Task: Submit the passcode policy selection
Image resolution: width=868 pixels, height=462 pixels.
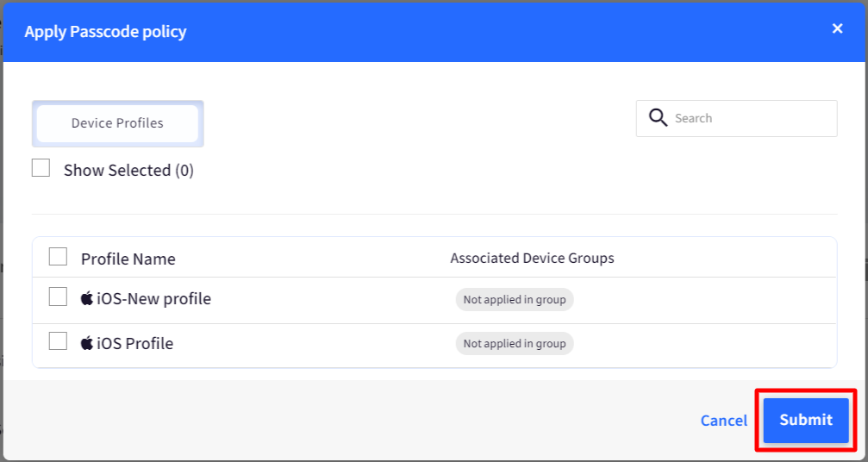Action: click(806, 420)
